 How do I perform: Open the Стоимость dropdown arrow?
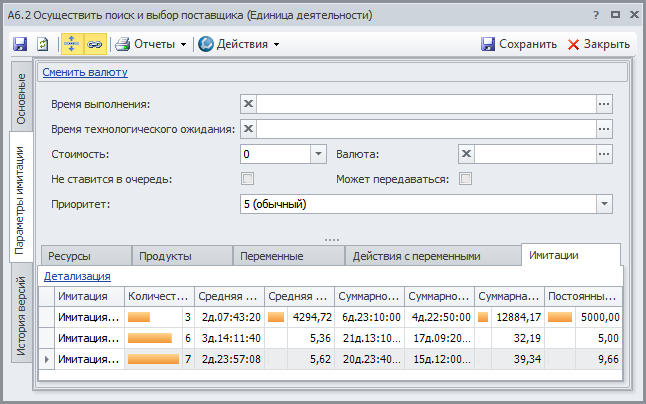(x=318, y=154)
